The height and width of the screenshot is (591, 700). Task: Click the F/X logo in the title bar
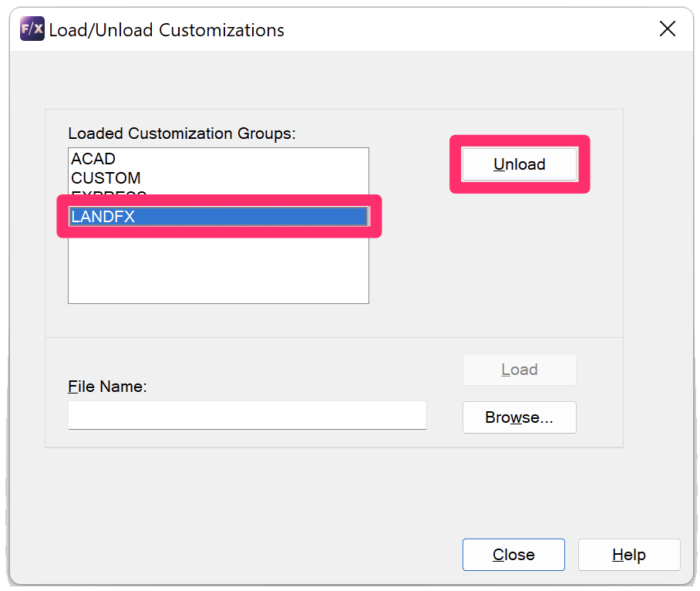pos(31,29)
